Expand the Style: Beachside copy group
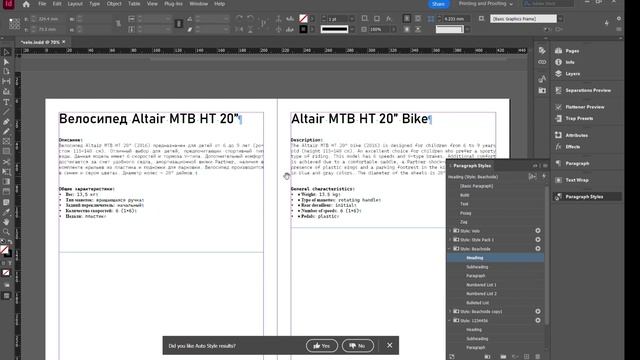The width and height of the screenshot is (640, 360). [x=451, y=311]
